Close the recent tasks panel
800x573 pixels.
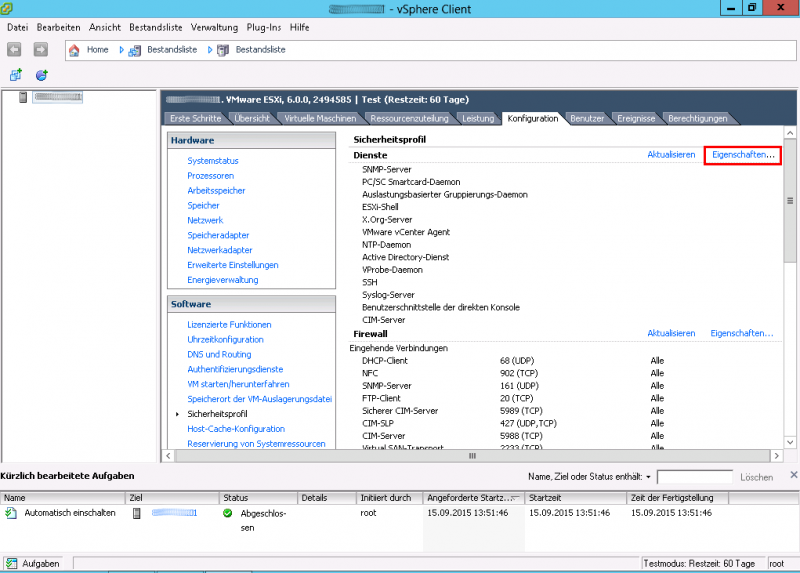click(x=794, y=475)
